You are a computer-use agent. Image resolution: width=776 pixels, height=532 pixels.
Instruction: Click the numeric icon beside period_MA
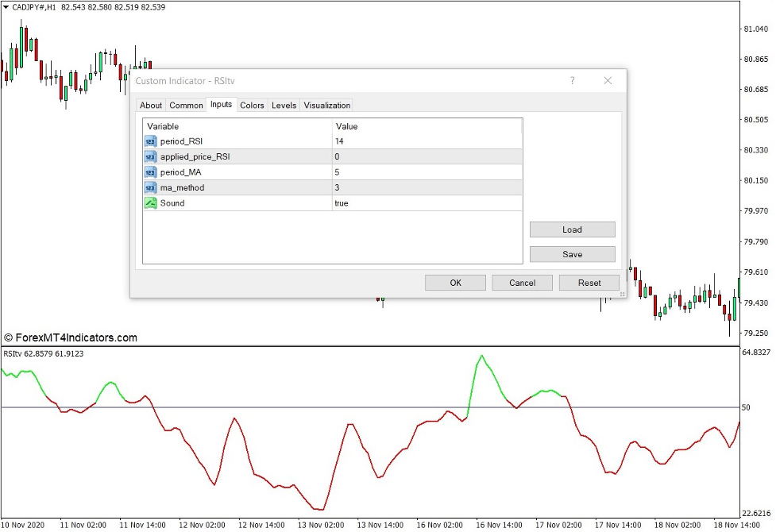pyautogui.click(x=150, y=172)
